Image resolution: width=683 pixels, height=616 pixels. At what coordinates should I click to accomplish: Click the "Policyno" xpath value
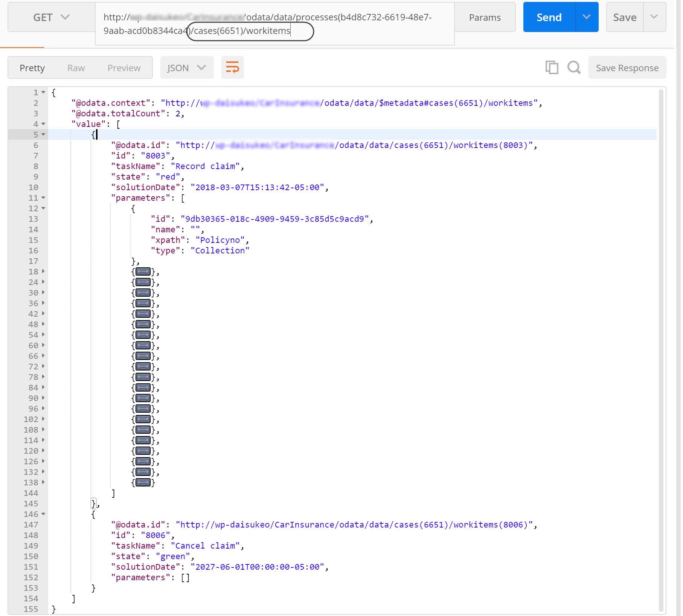click(x=220, y=240)
